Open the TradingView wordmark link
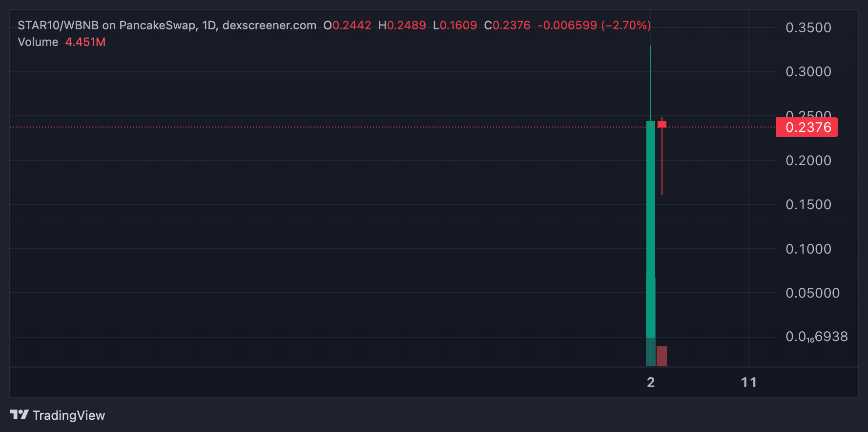Image resolution: width=868 pixels, height=432 pixels. point(69,415)
